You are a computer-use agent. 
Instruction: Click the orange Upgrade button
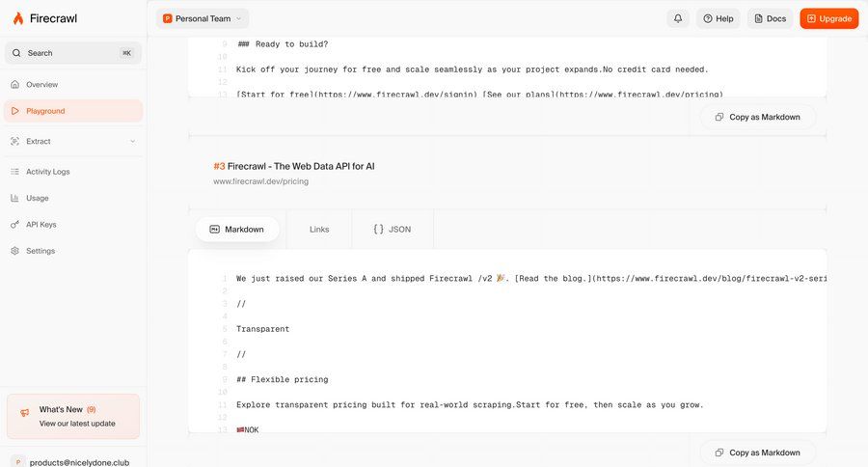tap(828, 18)
